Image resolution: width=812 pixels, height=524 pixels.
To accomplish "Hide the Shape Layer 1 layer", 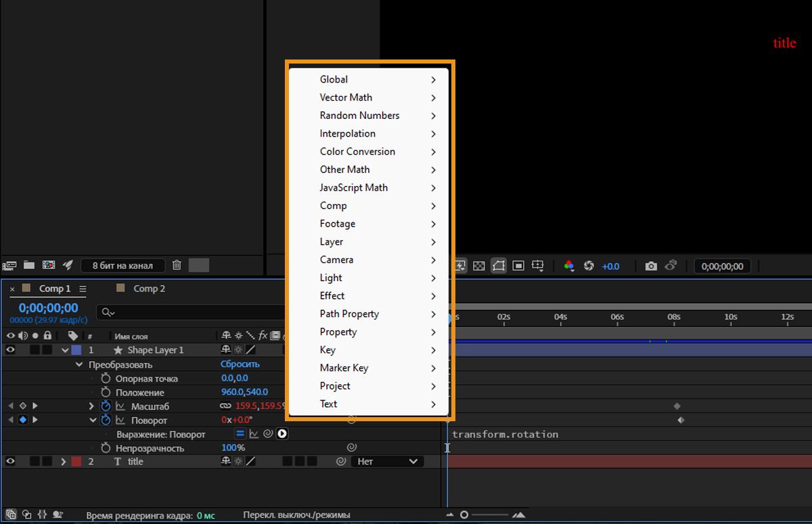I will click(10, 348).
